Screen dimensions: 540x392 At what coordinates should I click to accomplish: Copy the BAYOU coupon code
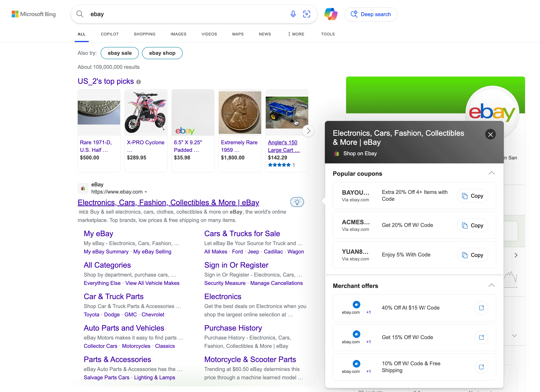[472, 196]
